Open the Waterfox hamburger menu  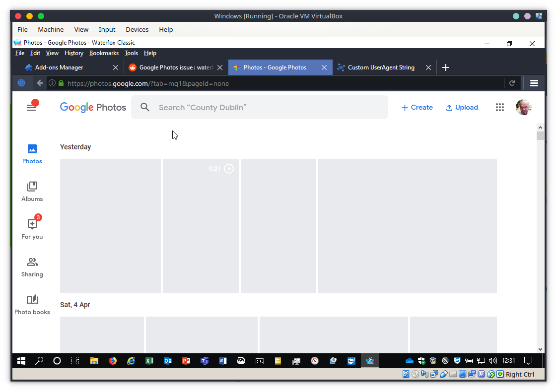click(x=534, y=83)
